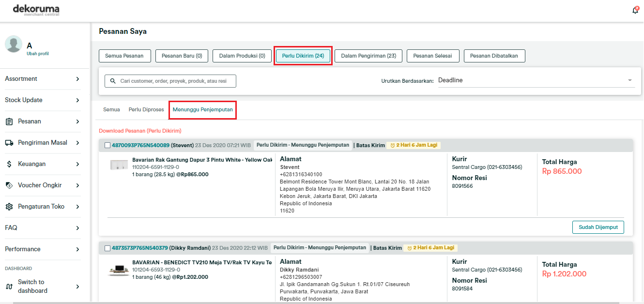Click the Rp 1.202.000 total price
Screen dimensions: 644x304
[564, 274]
